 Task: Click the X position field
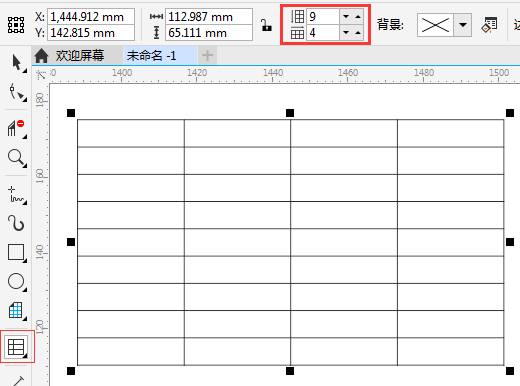pyautogui.click(x=91, y=17)
